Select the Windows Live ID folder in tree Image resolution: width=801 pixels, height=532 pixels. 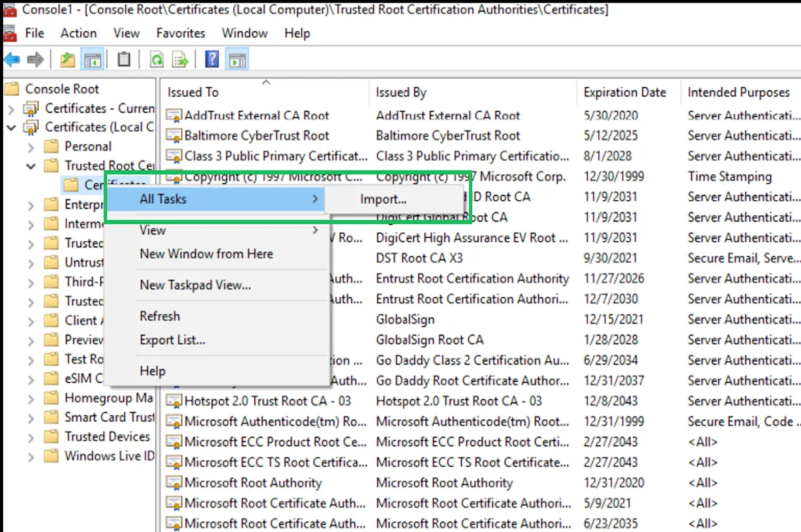pos(108,456)
